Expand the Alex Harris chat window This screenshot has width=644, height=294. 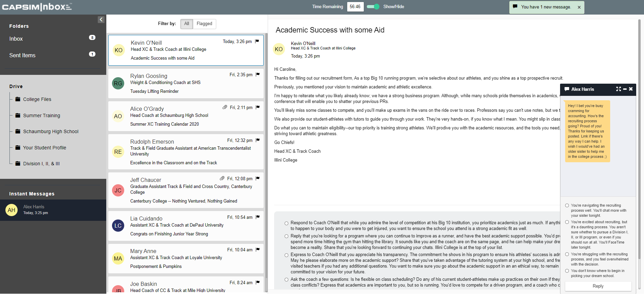[x=618, y=89]
